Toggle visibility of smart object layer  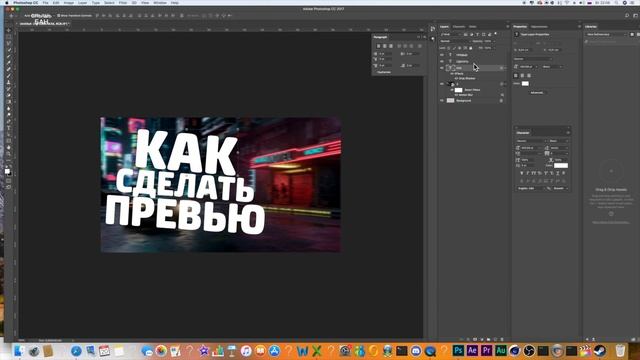tap(442, 84)
